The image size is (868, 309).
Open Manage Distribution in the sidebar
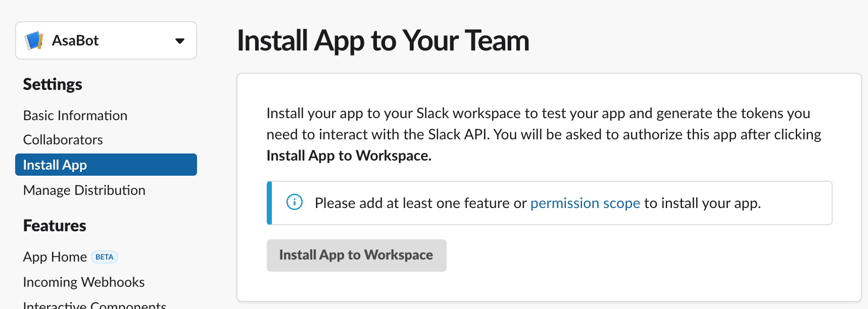[84, 190]
